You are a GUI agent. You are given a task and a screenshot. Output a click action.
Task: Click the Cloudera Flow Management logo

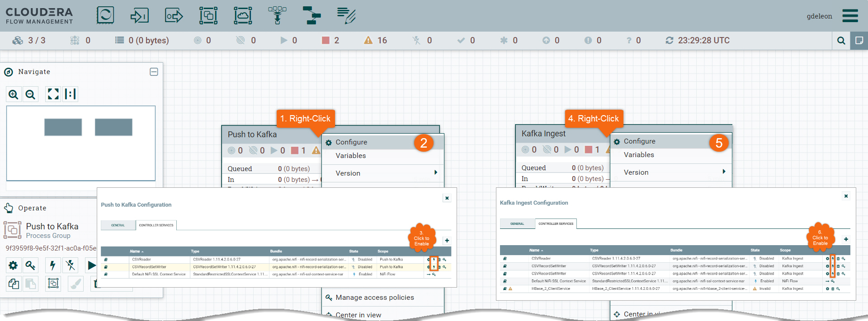coord(39,16)
